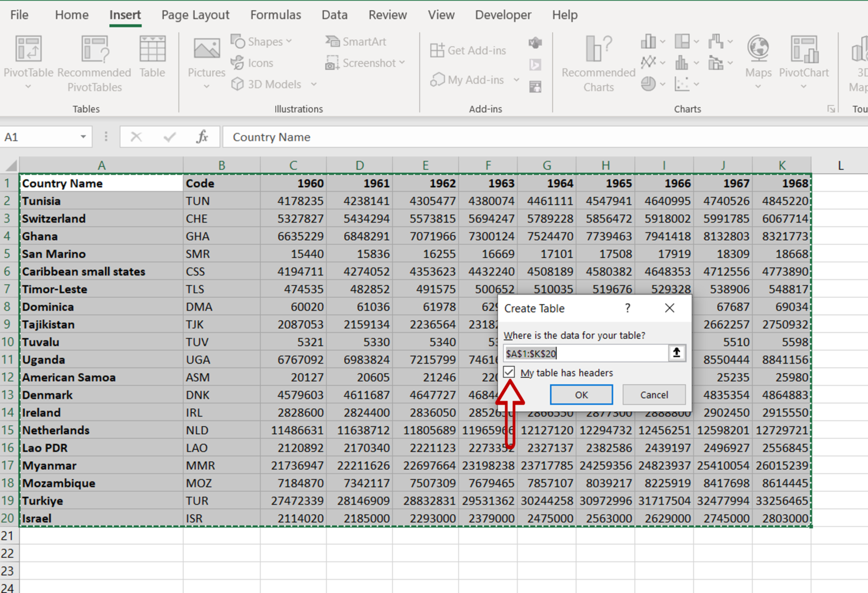The width and height of the screenshot is (868, 593).
Task: Insert a line chart
Action: pyautogui.click(x=648, y=62)
